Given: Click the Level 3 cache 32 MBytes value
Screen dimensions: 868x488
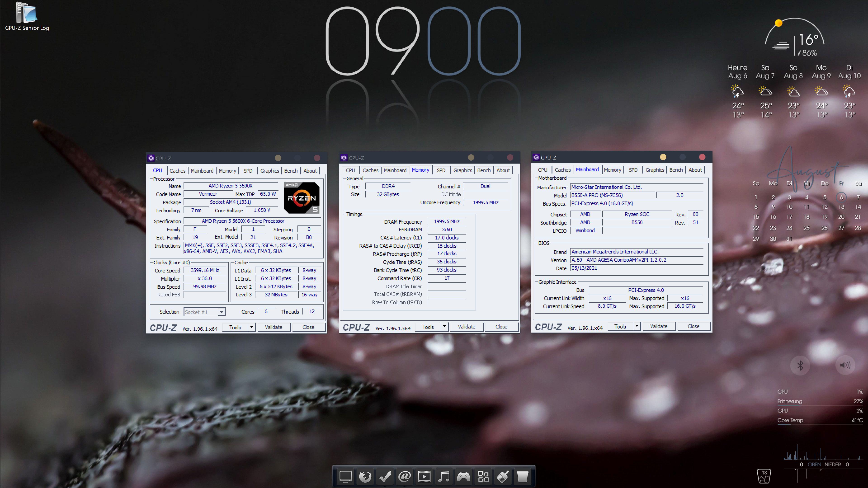Looking at the screenshot, I should tap(276, 295).
